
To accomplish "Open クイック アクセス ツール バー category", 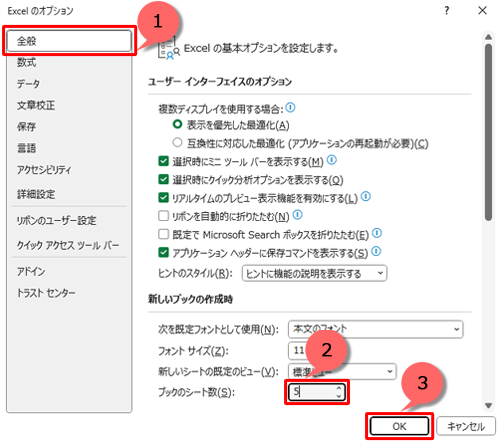I will point(69,246).
